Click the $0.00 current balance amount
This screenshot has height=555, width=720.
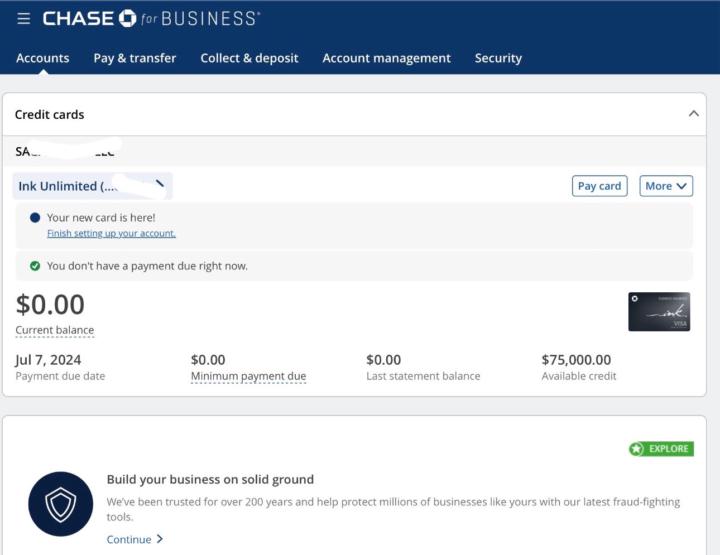pyautogui.click(x=50, y=304)
